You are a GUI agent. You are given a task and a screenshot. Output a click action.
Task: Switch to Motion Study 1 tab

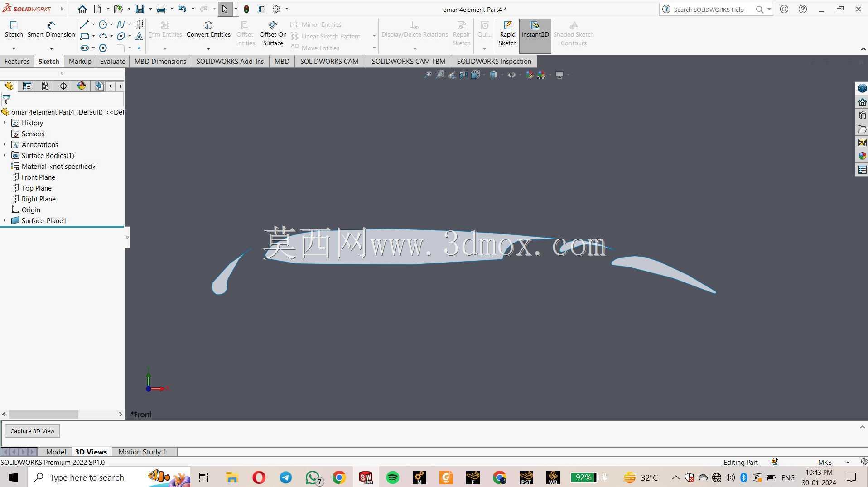[142, 452]
